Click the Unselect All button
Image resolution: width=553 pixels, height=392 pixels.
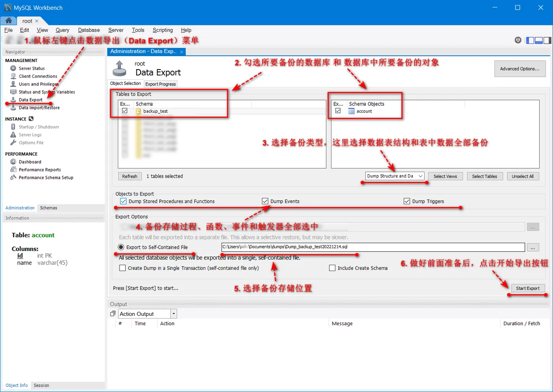[x=523, y=176]
